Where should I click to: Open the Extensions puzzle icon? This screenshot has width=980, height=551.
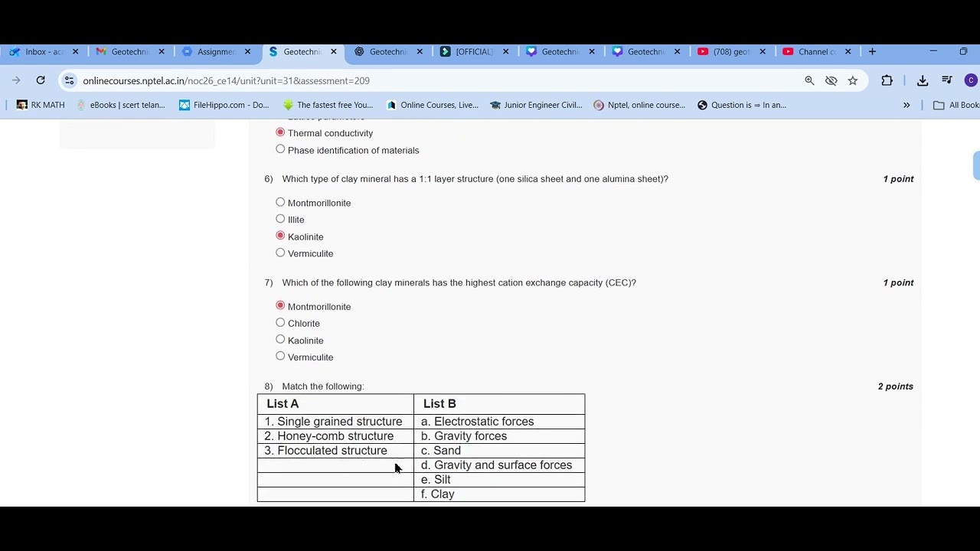click(x=887, y=80)
